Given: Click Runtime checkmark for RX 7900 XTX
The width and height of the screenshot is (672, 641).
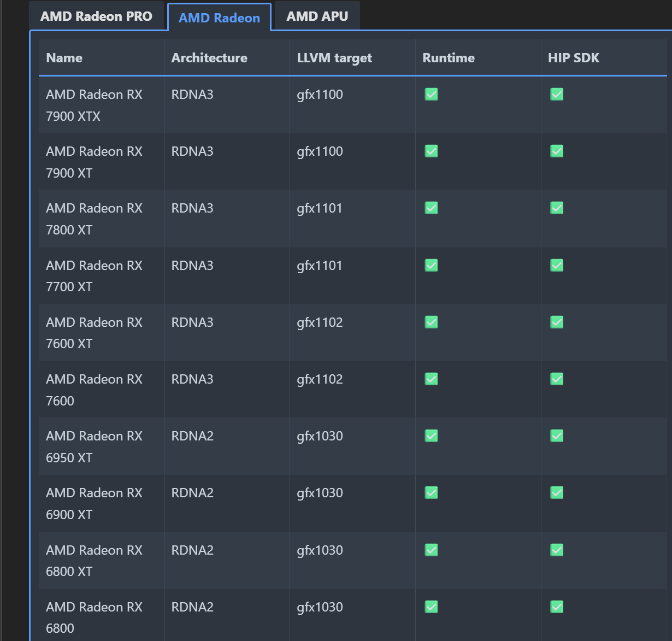Looking at the screenshot, I should point(431,94).
